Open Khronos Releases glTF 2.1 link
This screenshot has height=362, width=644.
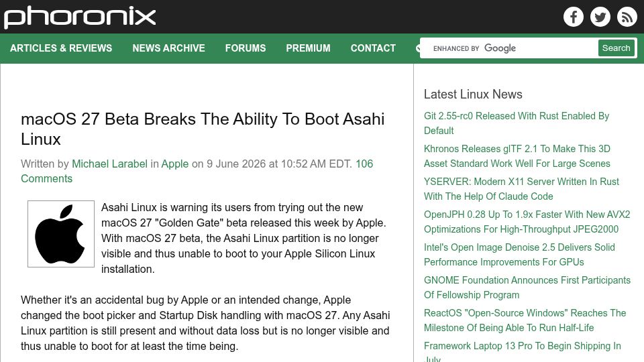pyautogui.click(x=517, y=156)
